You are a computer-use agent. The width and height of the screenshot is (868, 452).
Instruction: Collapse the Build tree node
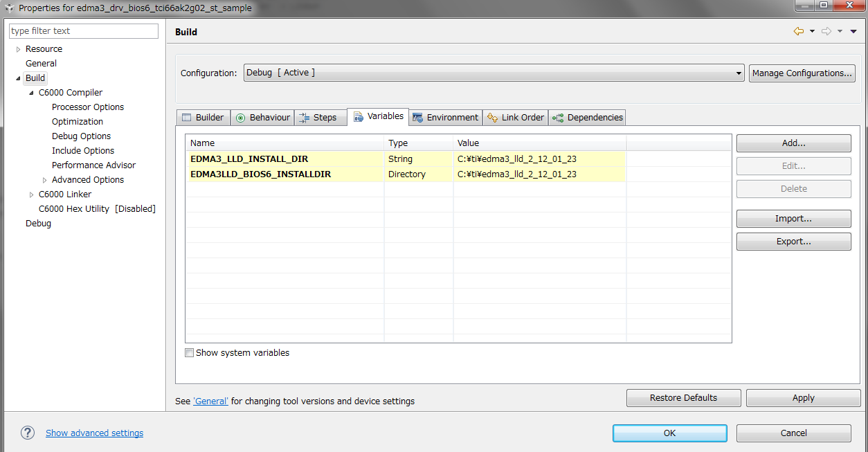(18, 78)
